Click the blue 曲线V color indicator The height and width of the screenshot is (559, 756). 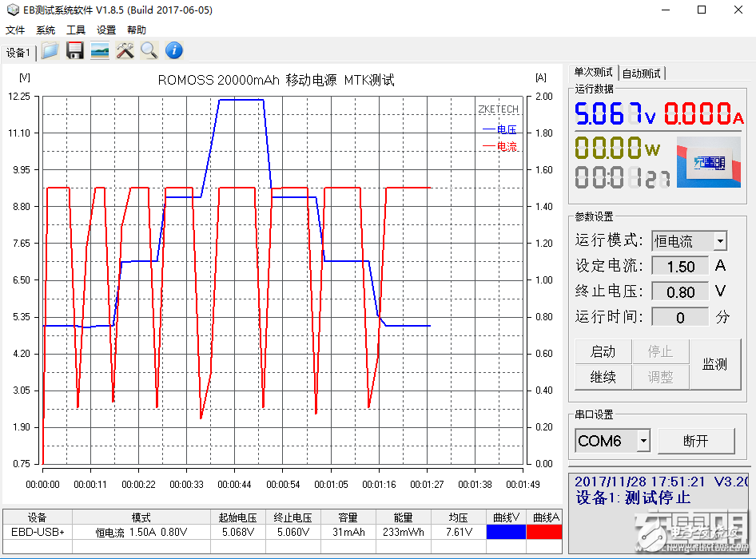[507, 530]
